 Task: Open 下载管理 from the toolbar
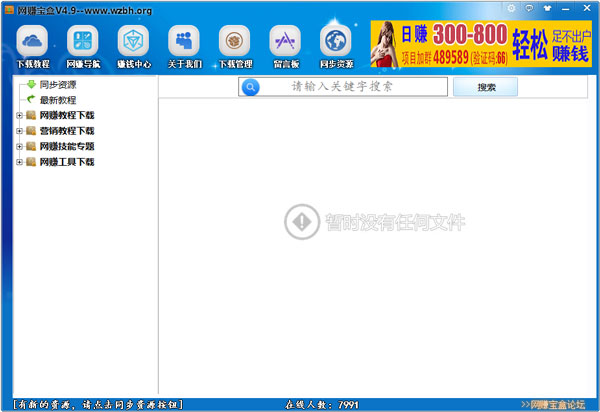235,46
